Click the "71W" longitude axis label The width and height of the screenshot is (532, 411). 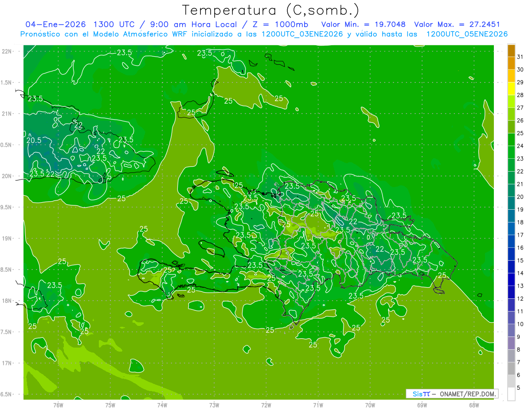[318, 405]
